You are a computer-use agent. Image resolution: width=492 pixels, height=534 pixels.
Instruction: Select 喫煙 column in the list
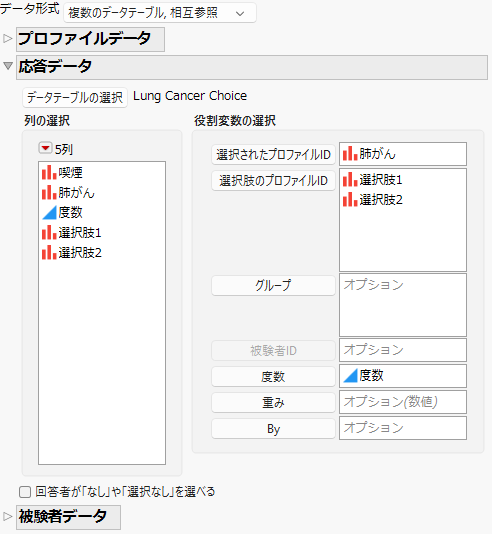70,172
